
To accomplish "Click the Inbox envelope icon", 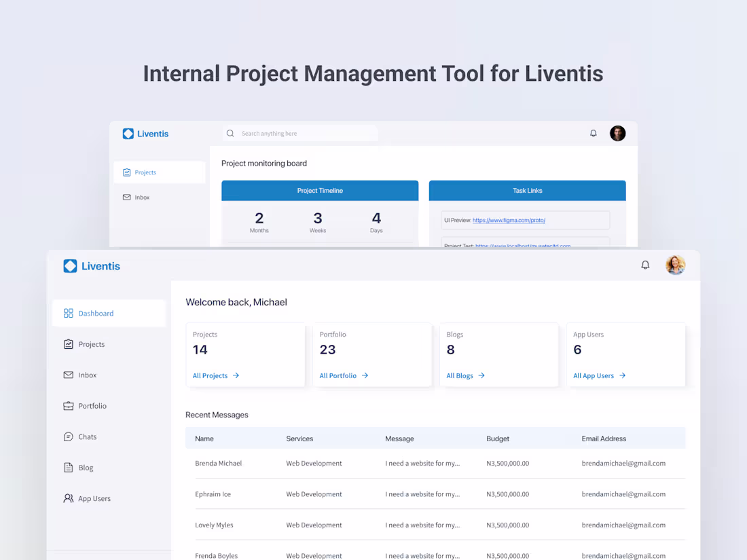I will point(68,375).
